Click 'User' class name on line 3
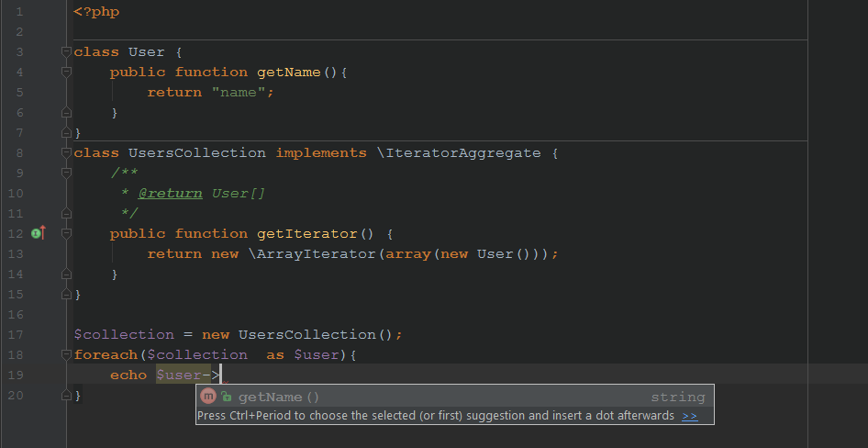The image size is (868, 448). pos(147,52)
